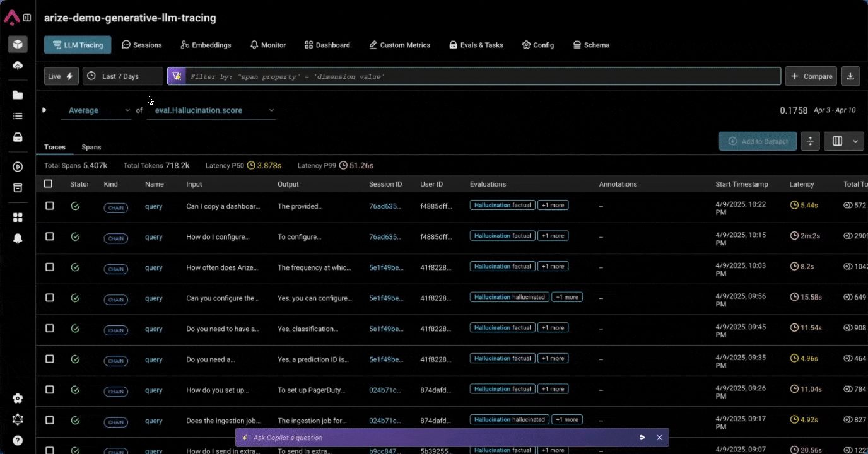
Task: Open the column selector dropdown
Action: pos(843,141)
